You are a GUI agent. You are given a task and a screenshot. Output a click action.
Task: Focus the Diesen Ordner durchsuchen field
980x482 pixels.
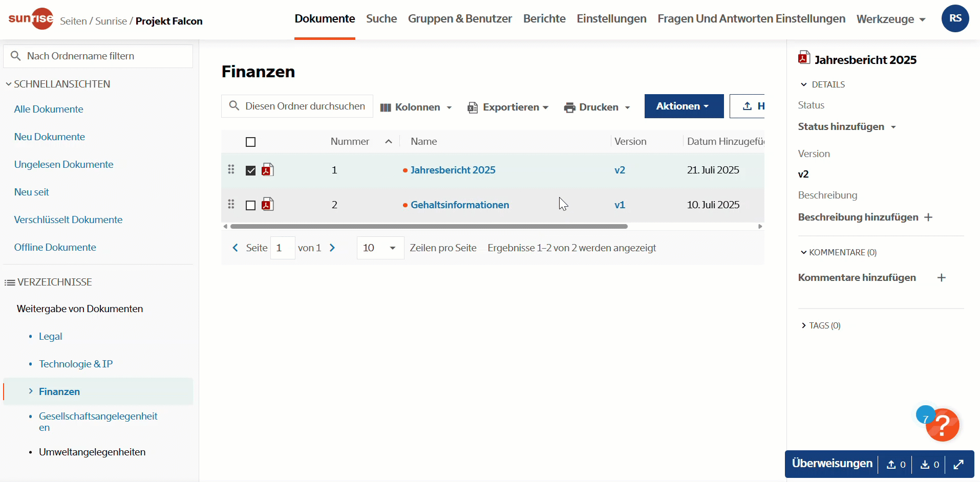[297, 106]
